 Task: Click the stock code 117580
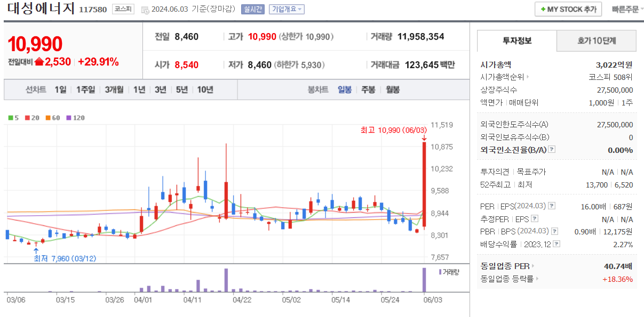93,10
